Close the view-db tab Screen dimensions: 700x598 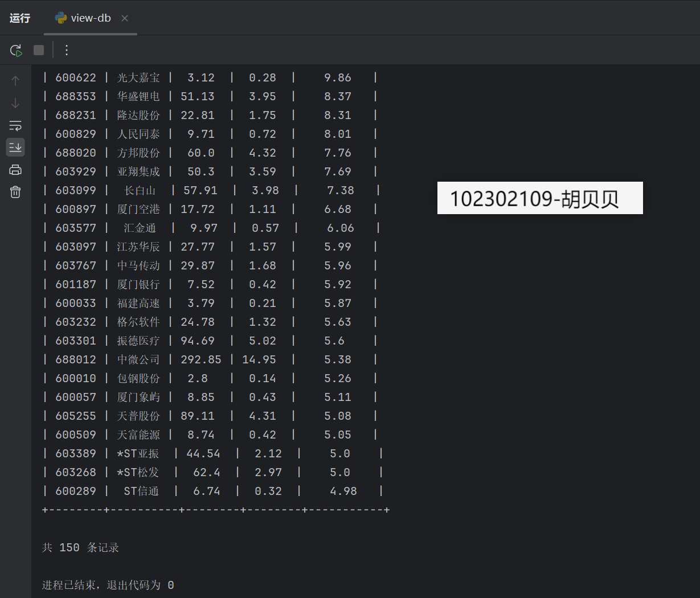[125, 18]
